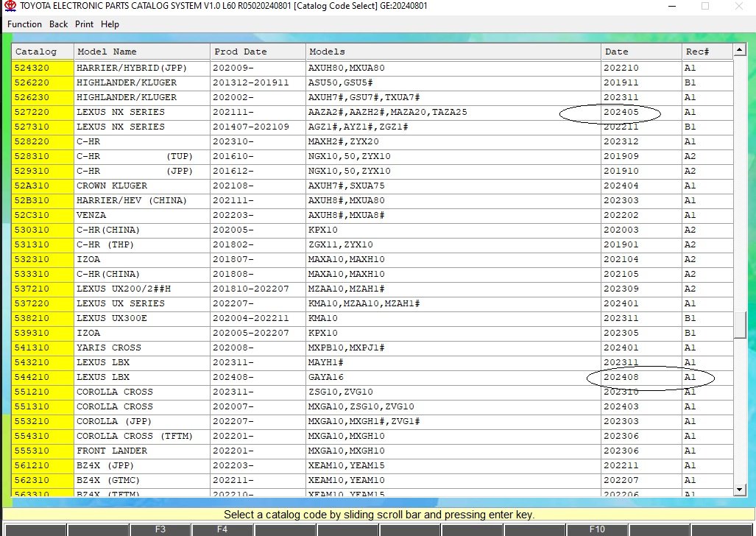
Task: Open the Help menu
Action: coord(110,24)
